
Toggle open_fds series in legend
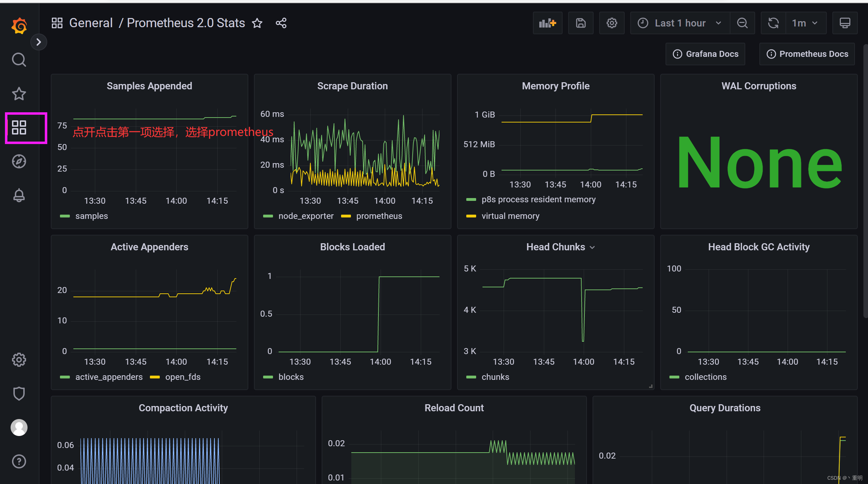[x=183, y=377]
